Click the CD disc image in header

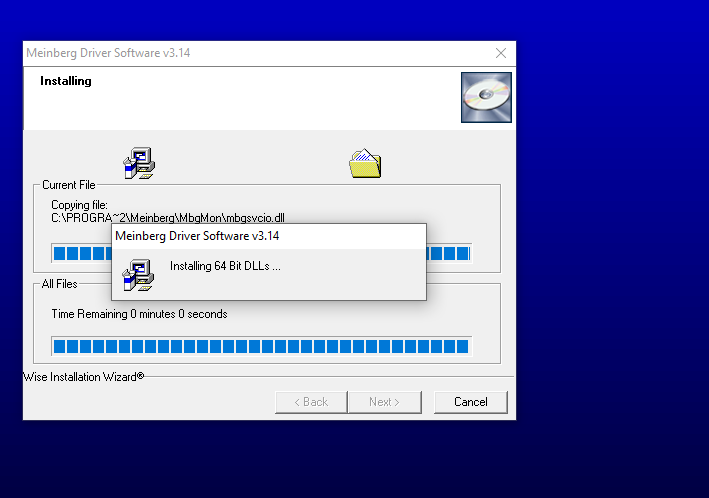pos(486,97)
